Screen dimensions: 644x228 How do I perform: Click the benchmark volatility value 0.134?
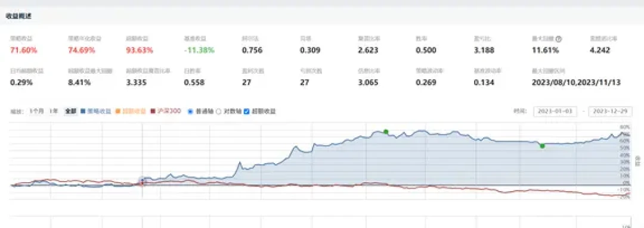pyautogui.click(x=484, y=82)
